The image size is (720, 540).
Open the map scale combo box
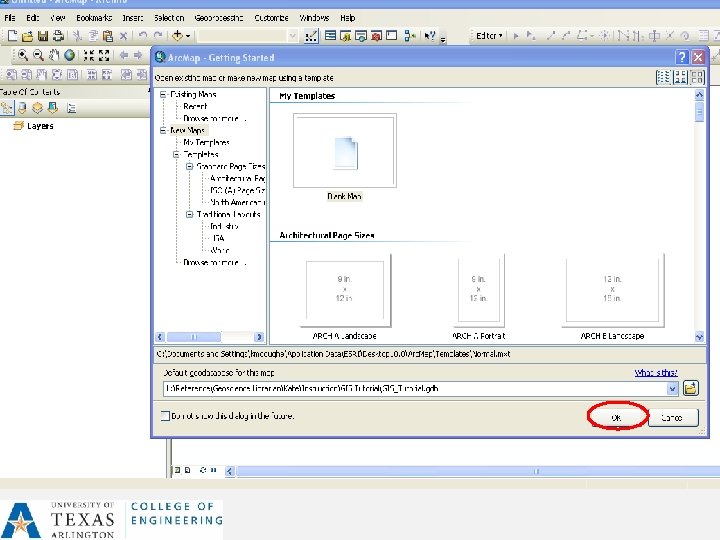(248, 35)
